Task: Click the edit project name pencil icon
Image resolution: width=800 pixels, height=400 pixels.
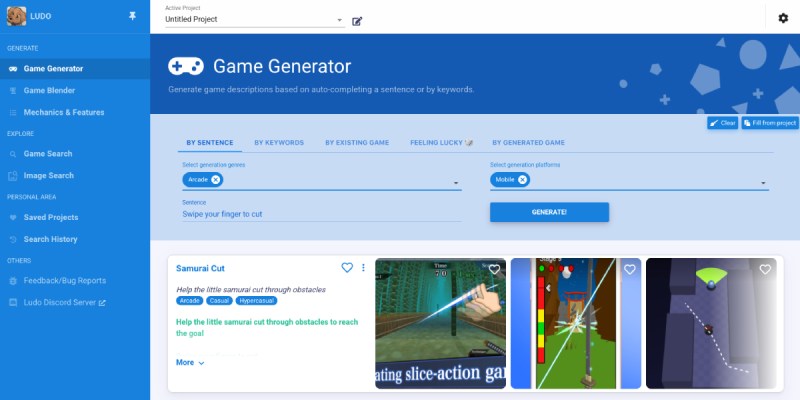Action: (x=357, y=21)
